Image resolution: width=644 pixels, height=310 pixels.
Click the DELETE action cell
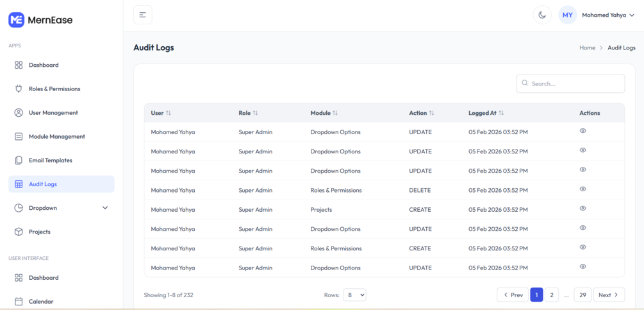tap(420, 191)
